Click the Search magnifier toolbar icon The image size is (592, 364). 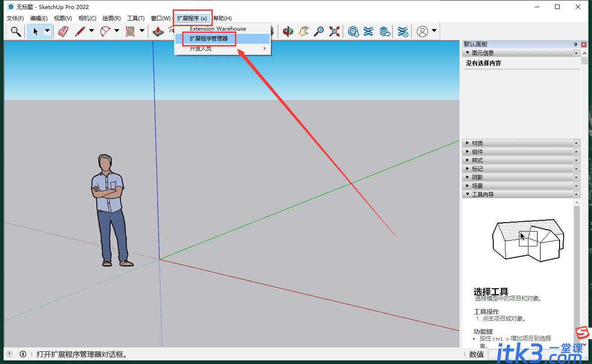pos(16,31)
